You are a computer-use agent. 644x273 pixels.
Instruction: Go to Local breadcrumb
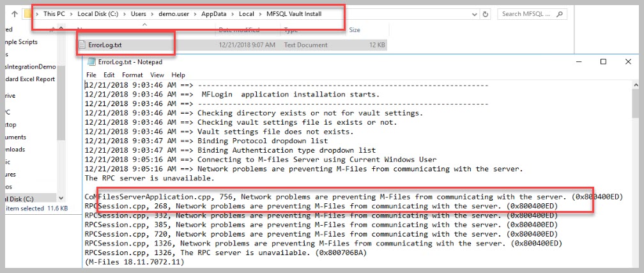pos(247,14)
